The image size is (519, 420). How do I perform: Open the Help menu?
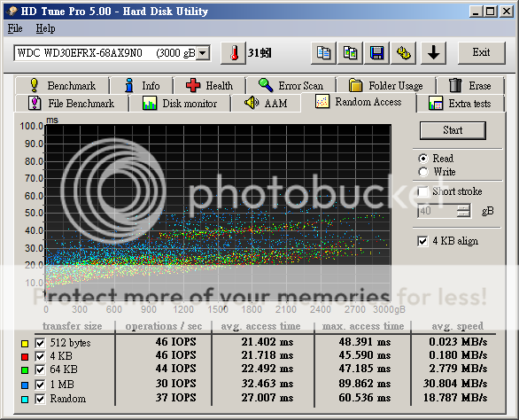(x=45, y=28)
